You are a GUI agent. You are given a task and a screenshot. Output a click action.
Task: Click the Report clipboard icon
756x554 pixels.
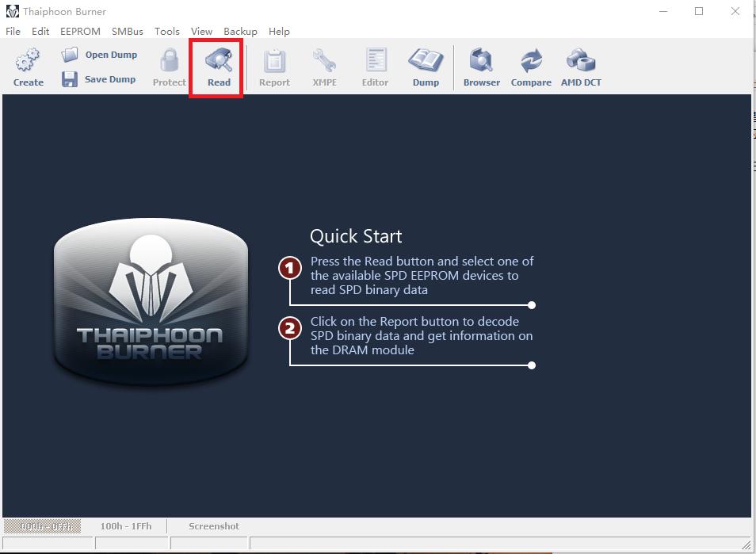tap(274, 61)
